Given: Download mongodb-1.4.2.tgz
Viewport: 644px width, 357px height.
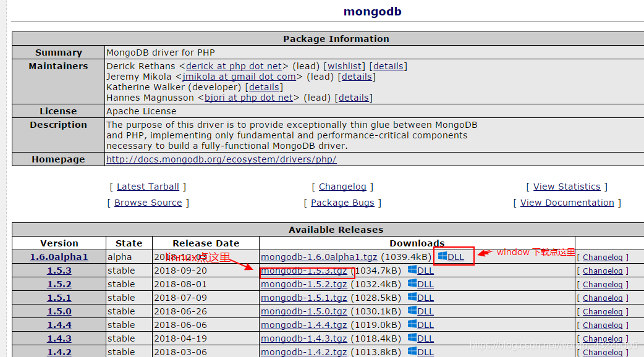Looking at the screenshot, I should [304, 352].
